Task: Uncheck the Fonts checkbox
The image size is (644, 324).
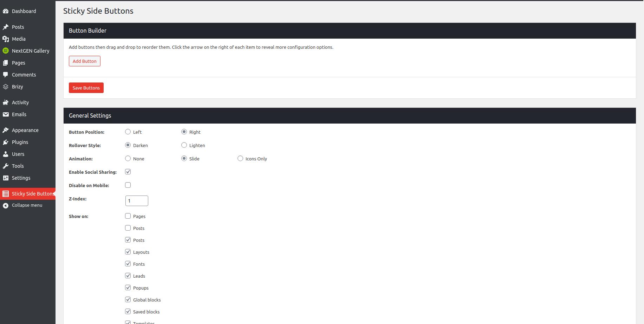Action: (x=128, y=264)
